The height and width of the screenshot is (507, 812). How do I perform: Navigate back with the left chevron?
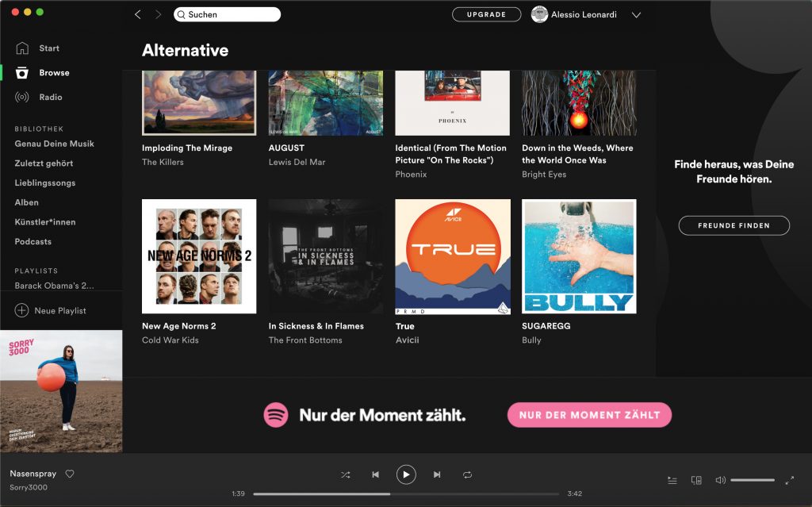pyautogui.click(x=138, y=14)
